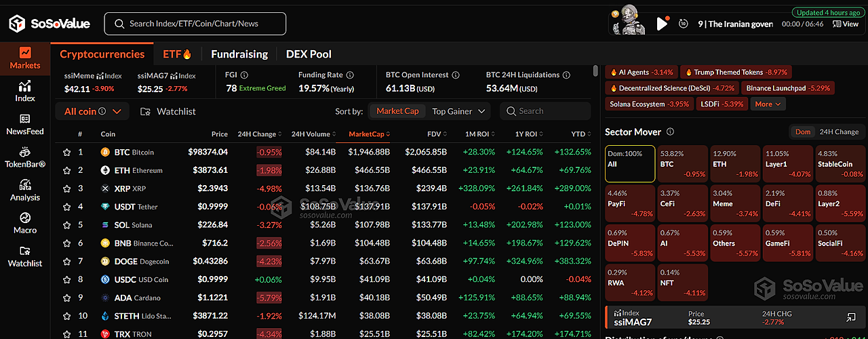Viewport: 868px width, 339px height.
Task: Click the FGI info icon
Action: tap(245, 75)
